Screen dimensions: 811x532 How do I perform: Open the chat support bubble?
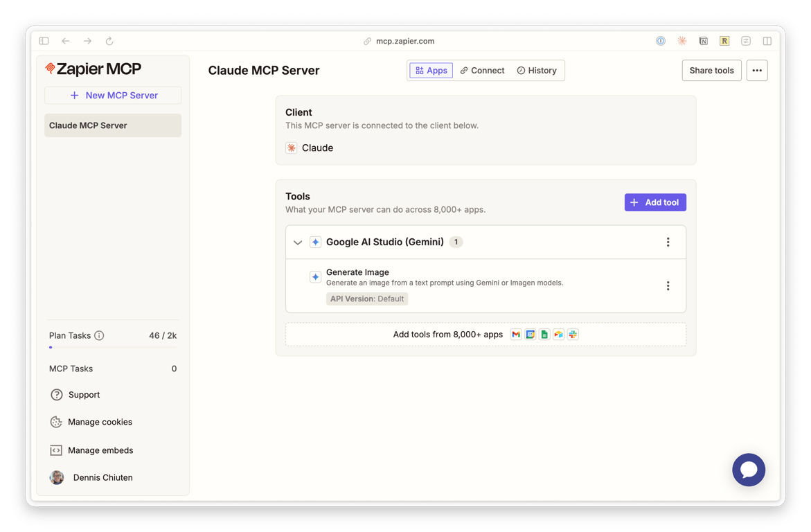pyautogui.click(x=749, y=470)
